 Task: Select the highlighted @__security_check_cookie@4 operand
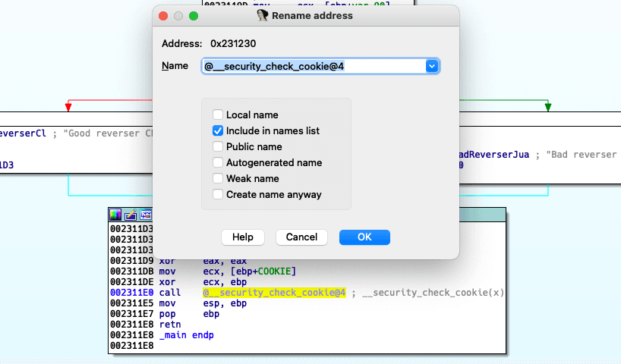(x=274, y=293)
